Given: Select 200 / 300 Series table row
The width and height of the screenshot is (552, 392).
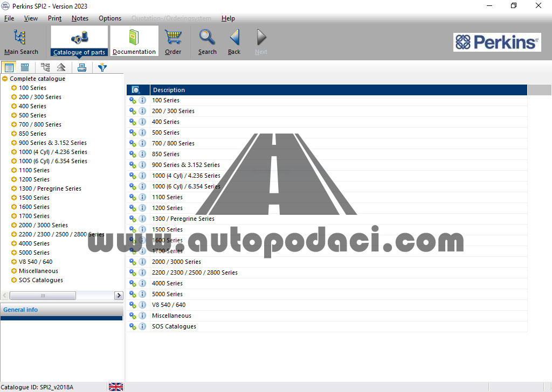Looking at the screenshot, I should [x=327, y=111].
